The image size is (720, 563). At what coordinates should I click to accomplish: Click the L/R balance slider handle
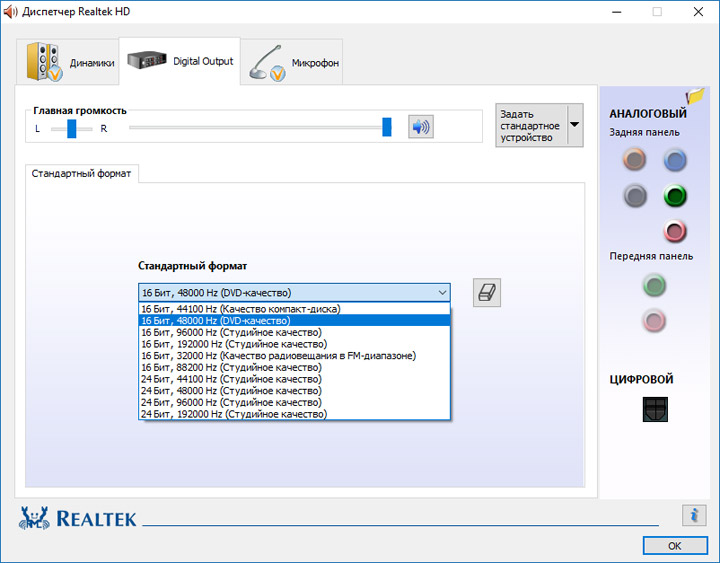point(72,128)
